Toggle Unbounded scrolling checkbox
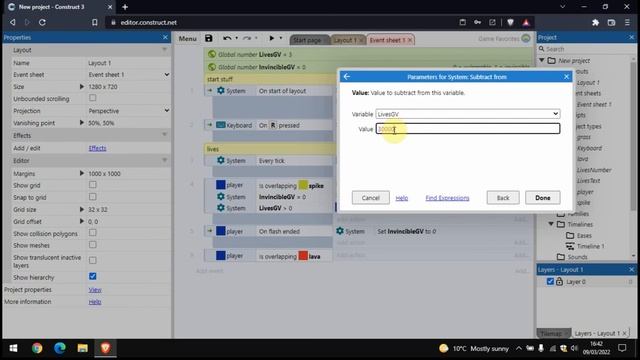 (x=93, y=98)
